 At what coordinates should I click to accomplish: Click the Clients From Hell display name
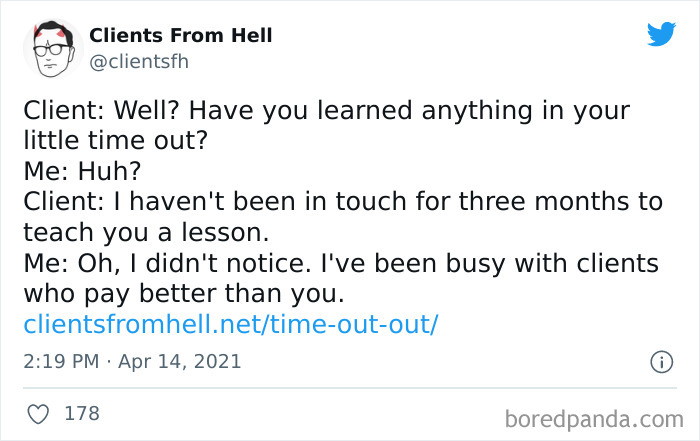(x=181, y=36)
